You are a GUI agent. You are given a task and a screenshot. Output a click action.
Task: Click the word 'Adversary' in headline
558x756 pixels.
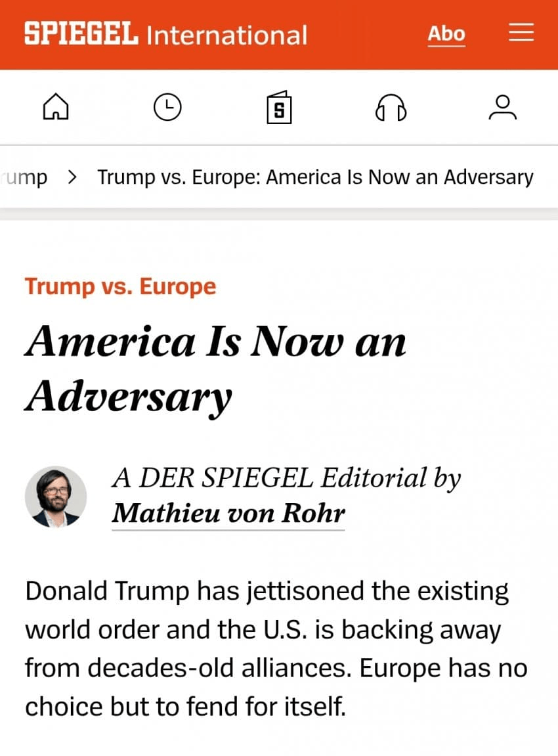[129, 395]
